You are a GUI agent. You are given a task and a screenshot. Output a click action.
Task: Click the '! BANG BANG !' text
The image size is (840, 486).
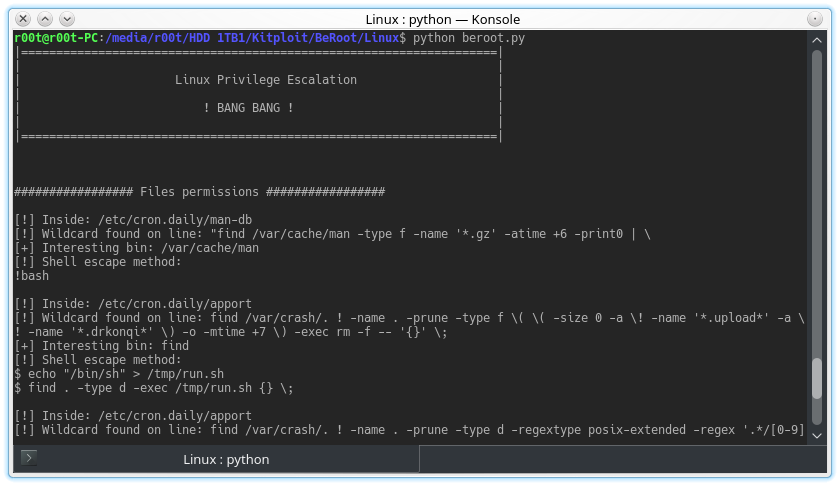(248, 108)
